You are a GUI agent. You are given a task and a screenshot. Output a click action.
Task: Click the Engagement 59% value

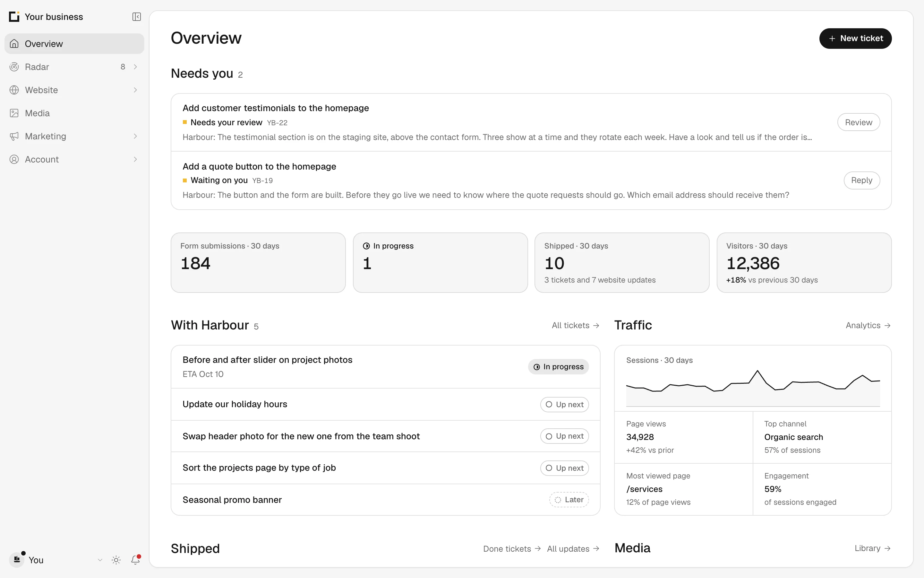(773, 489)
